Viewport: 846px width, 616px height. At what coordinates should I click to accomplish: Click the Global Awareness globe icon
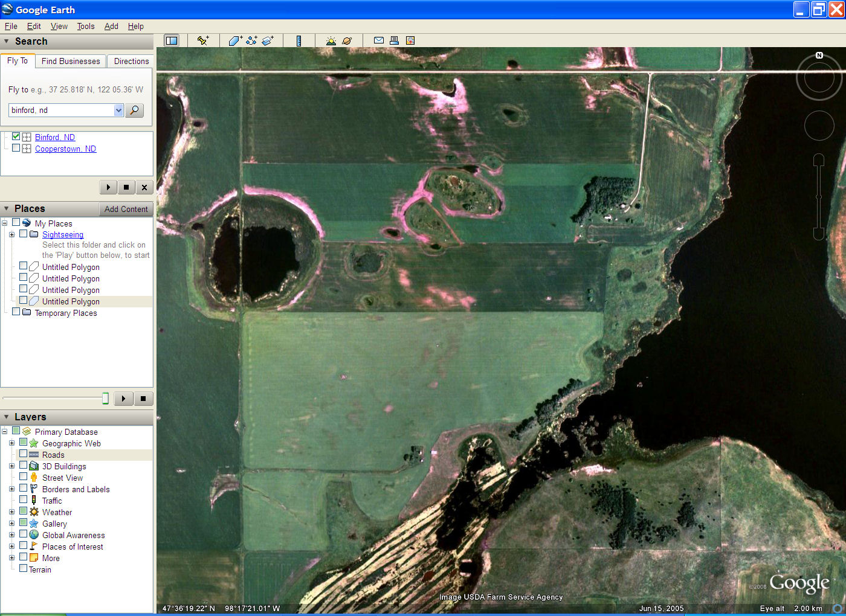coord(34,535)
